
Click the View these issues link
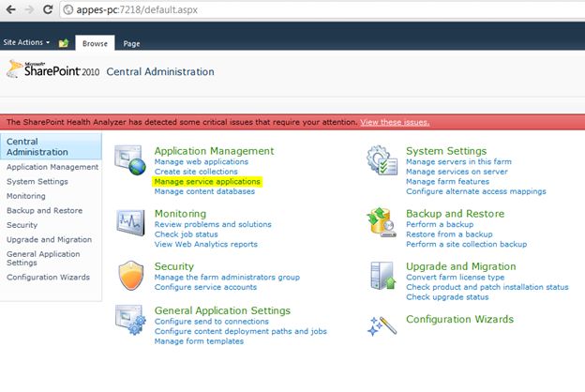[394, 122]
